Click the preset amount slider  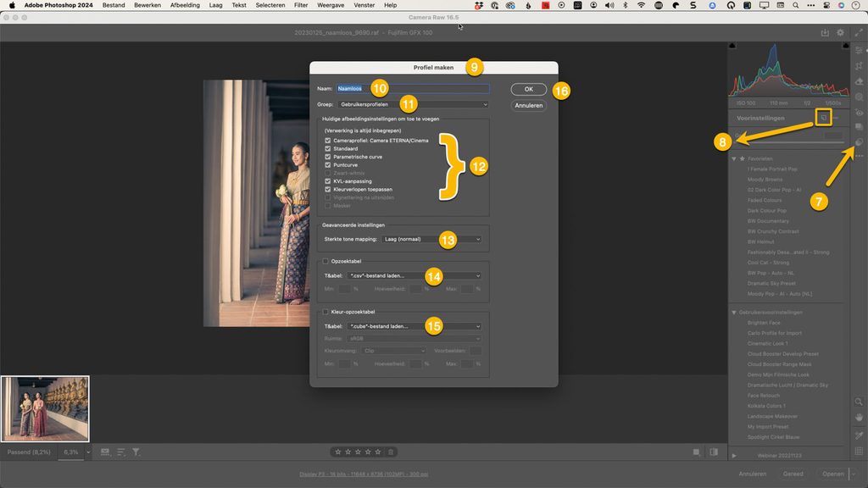(790, 142)
